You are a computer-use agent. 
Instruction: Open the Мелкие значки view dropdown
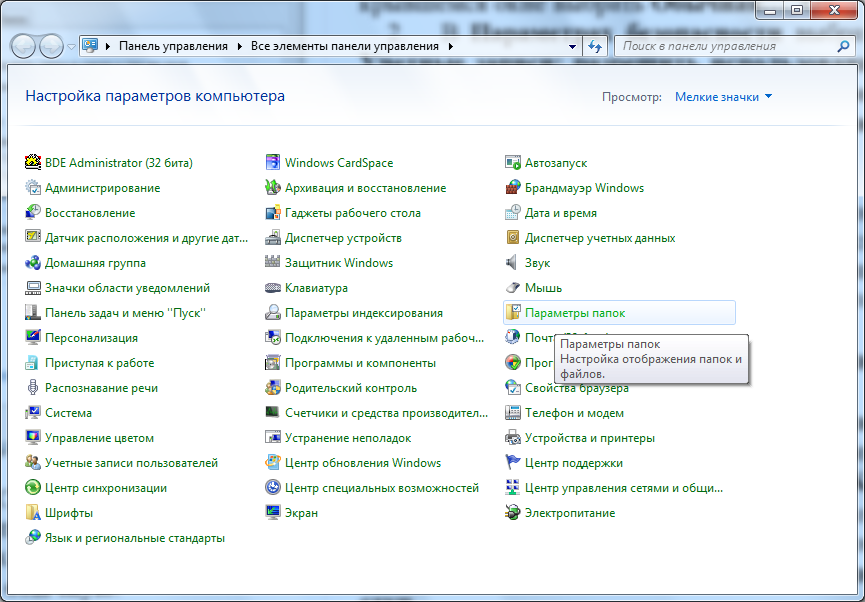click(x=723, y=97)
